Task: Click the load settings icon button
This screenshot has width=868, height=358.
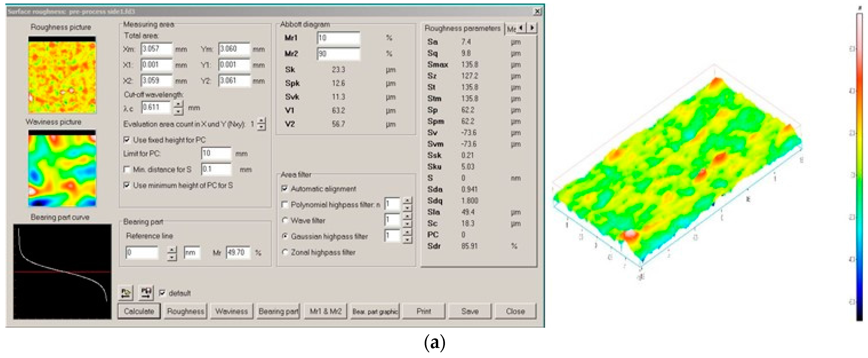Action: [x=126, y=292]
